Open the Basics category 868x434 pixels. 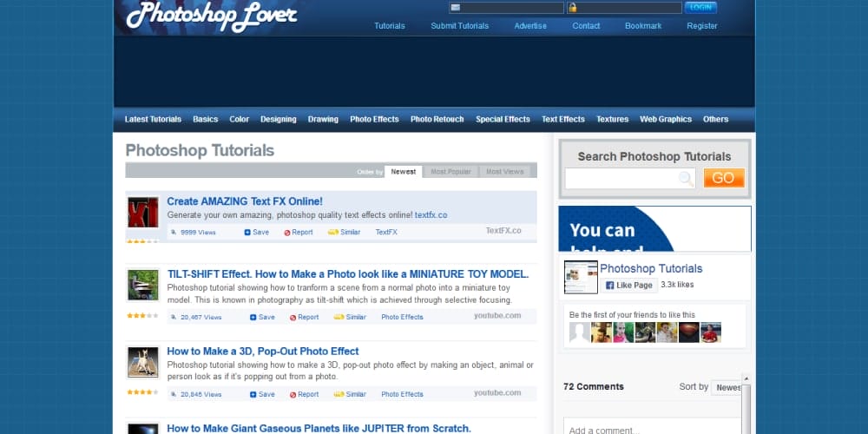pos(206,119)
